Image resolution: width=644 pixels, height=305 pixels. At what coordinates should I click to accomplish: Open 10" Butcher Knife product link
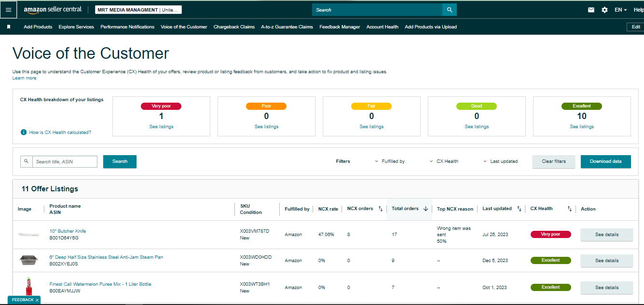click(68, 231)
